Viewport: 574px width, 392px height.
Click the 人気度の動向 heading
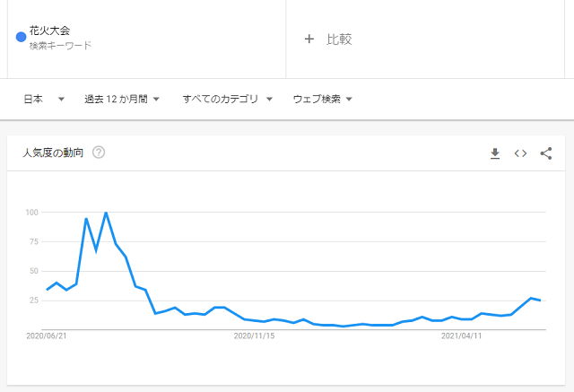(53, 152)
